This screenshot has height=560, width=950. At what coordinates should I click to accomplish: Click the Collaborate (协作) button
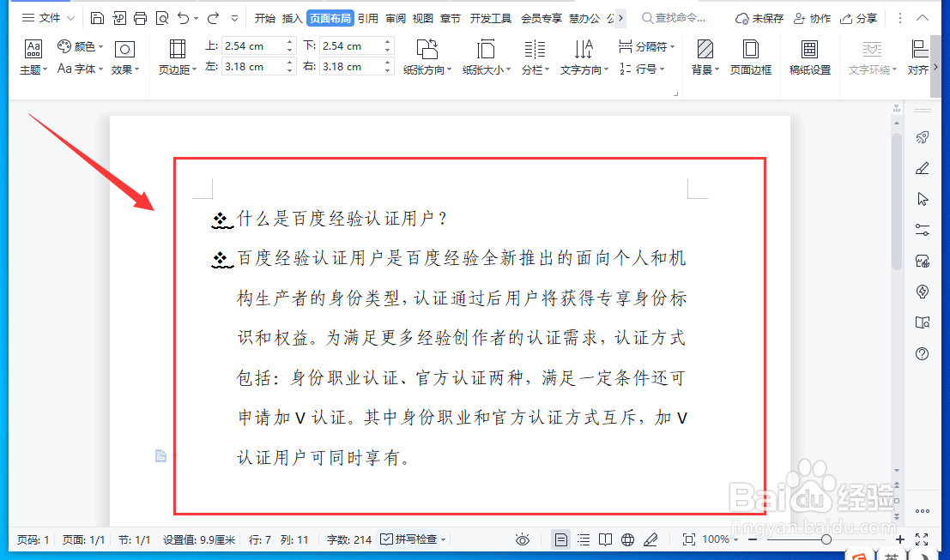(x=813, y=19)
